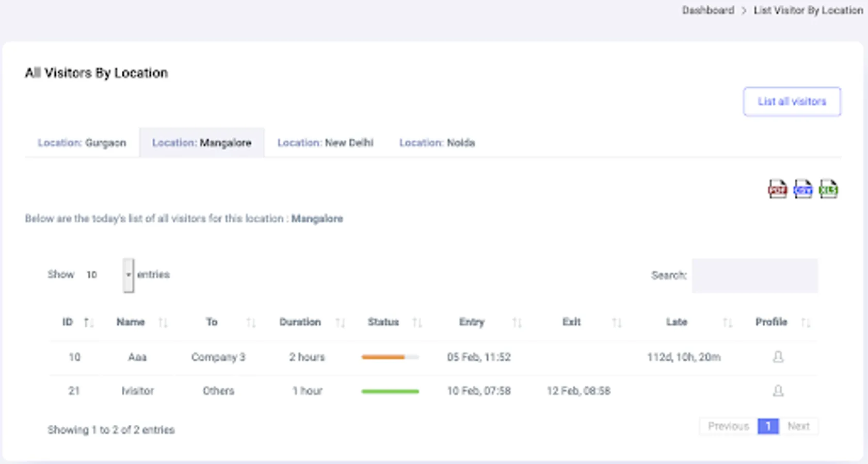Switch to Location: Gurgaon tab

[x=82, y=143]
